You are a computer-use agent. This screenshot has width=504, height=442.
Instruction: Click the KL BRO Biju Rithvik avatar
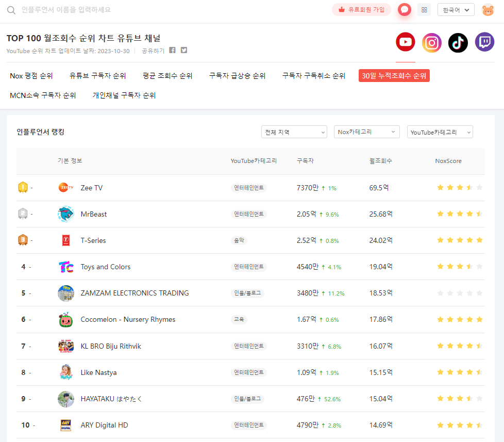coord(66,346)
